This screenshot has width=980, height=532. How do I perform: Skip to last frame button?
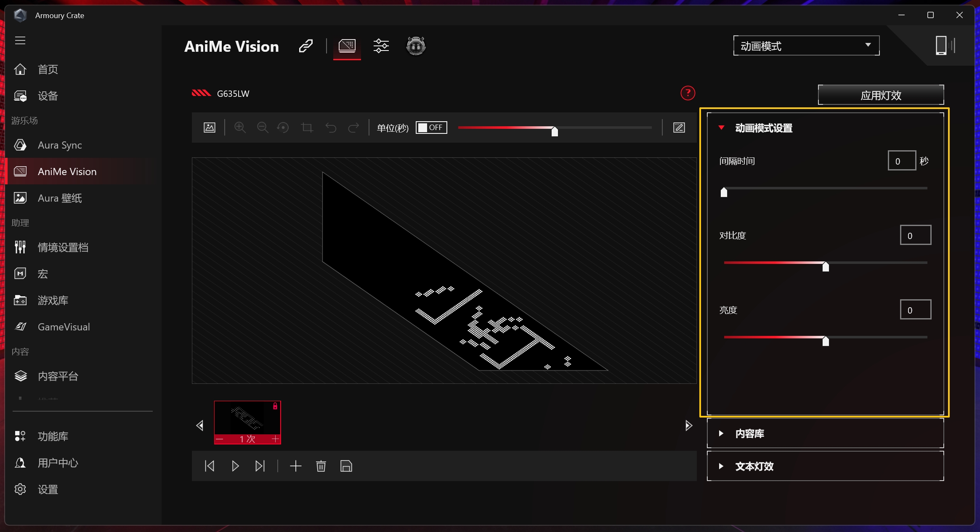(260, 466)
